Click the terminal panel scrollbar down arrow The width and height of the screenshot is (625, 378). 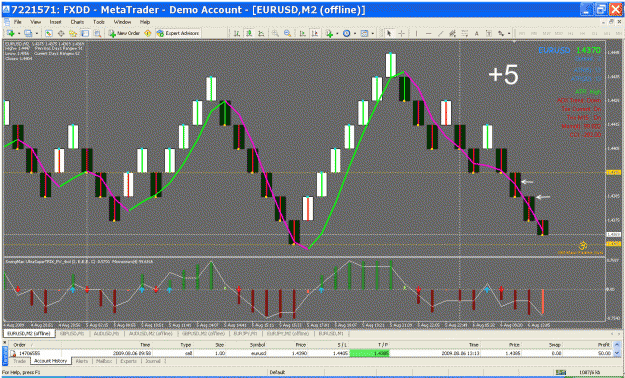(x=617, y=353)
